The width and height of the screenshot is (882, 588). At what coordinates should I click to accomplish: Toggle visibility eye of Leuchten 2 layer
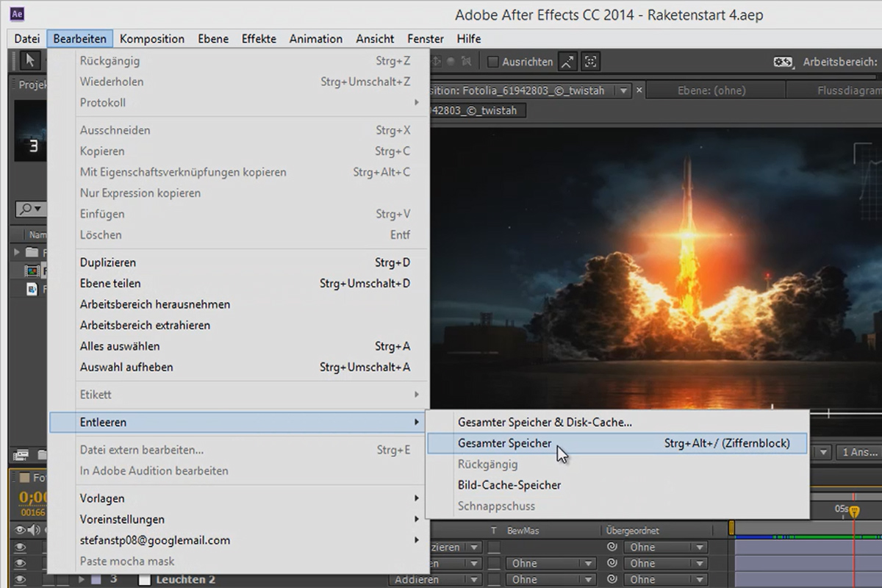tap(21, 580)
